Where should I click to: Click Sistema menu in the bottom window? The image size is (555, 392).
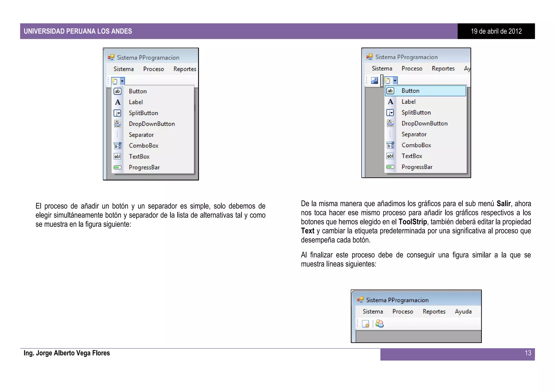coord(373,312)
